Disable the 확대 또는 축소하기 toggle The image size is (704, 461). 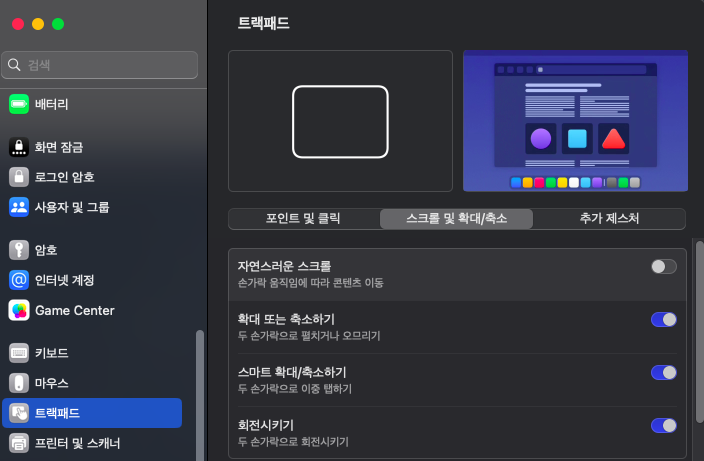click(x=663, y=319)
